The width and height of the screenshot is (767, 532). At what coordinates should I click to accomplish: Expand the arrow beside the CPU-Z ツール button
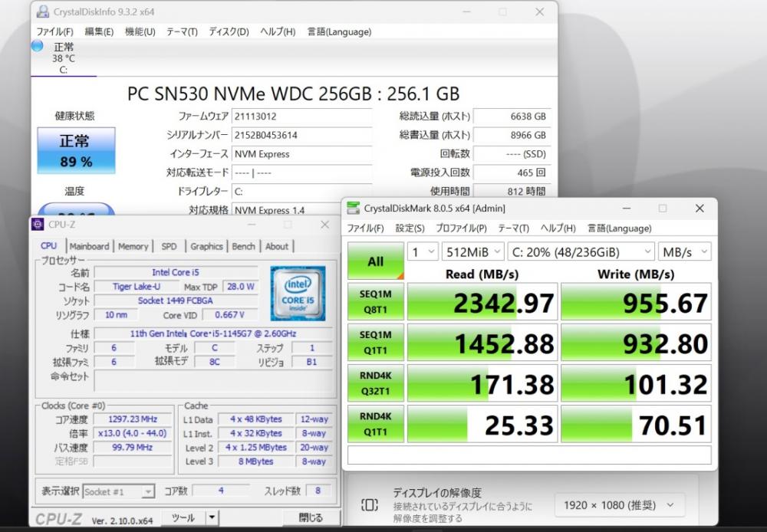(x=212, y=517)
